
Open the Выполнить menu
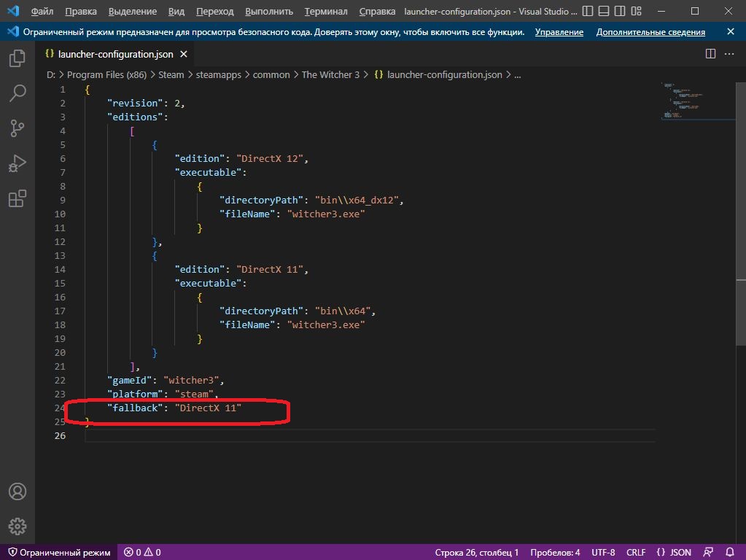tap(269, 11)
